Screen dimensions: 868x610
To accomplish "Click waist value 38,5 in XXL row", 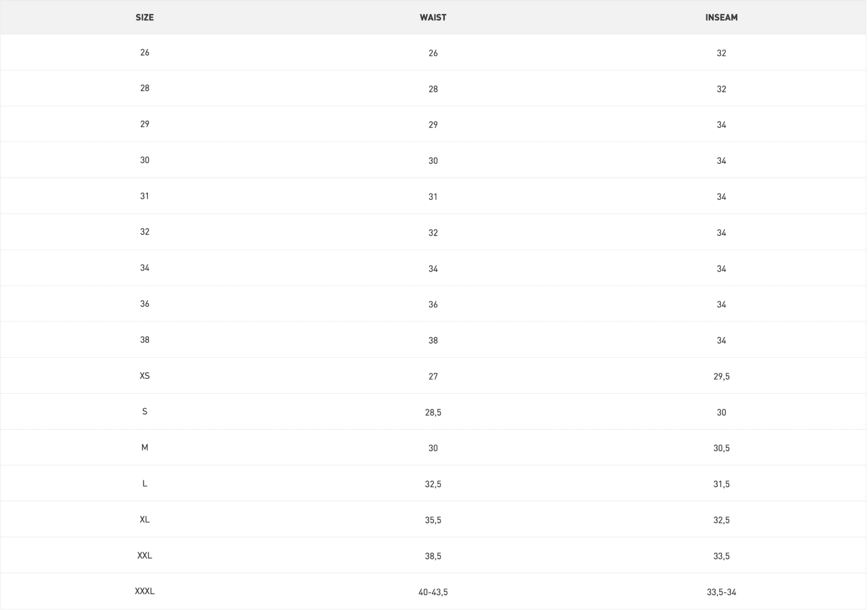I will click(433, 556).
